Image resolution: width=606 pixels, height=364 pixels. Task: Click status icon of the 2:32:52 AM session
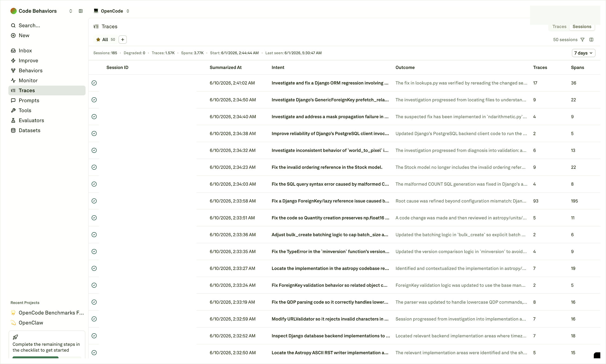(94, 336)
